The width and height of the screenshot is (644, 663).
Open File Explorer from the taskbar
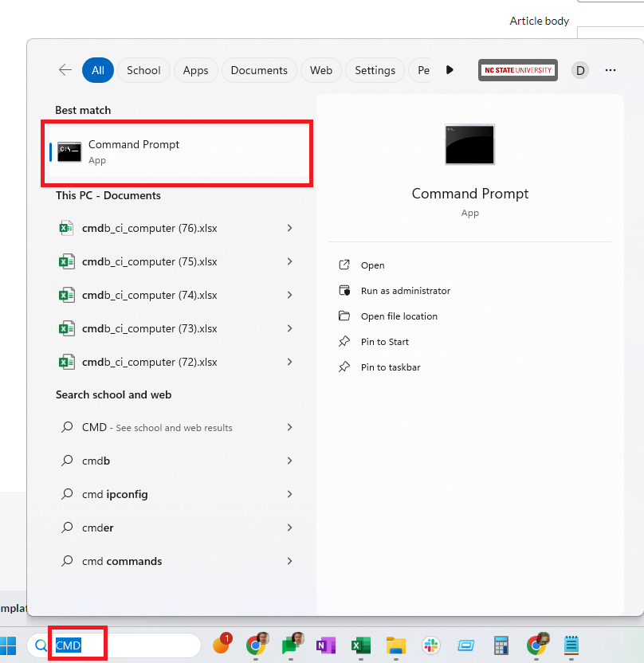(x=397, y=645)
